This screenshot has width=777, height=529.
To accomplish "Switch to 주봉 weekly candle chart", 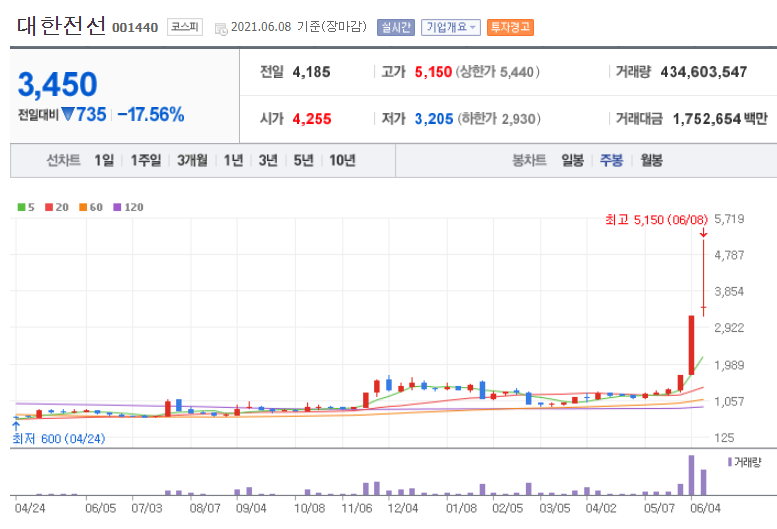I will (x=611, y=160).
